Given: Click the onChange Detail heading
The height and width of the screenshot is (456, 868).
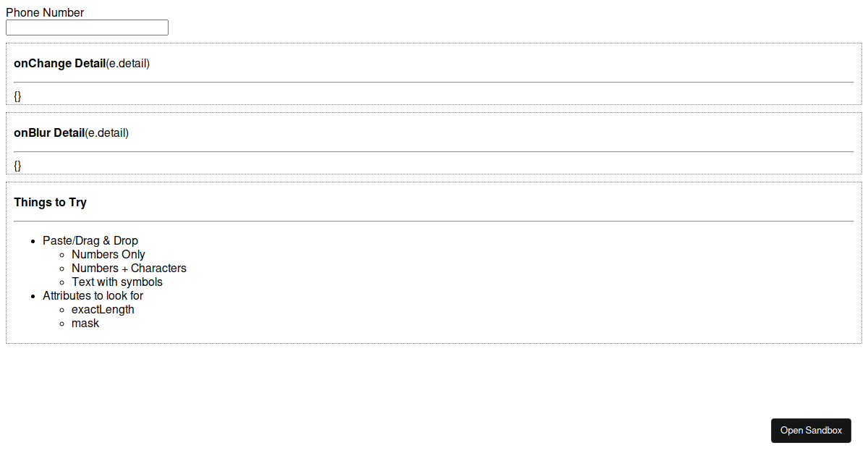Looking at the screenshot, I should point(59,64).
